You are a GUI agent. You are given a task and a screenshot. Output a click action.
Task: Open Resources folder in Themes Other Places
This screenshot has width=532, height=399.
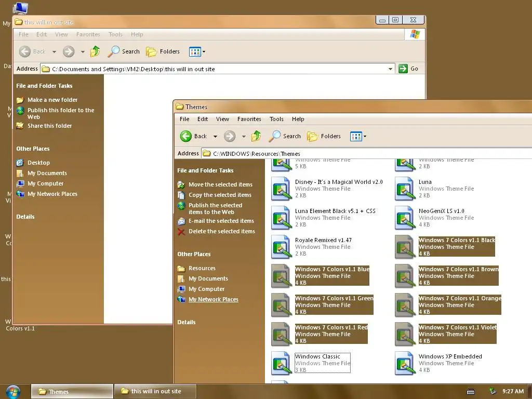[x=202, y=269]
